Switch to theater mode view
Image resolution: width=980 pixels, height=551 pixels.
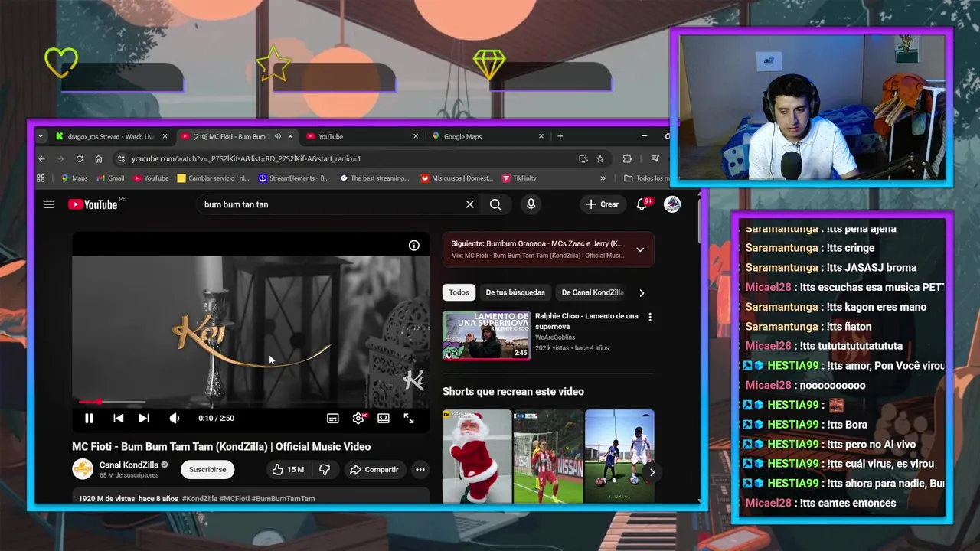pos(384,418)
